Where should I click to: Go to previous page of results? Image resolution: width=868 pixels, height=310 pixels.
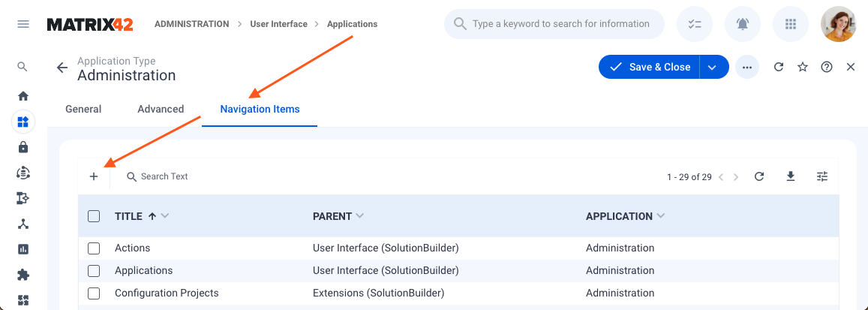(721, 177)
